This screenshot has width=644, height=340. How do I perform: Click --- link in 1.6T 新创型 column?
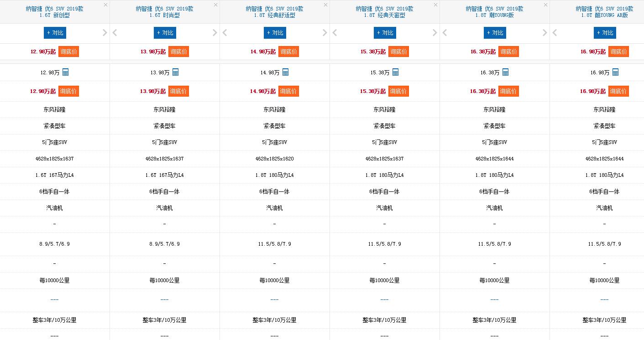tap(55, 299)
